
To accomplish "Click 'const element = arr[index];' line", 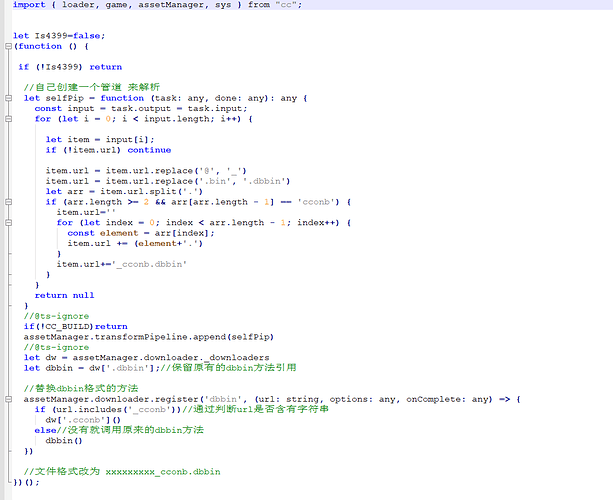I will (141, 233).
